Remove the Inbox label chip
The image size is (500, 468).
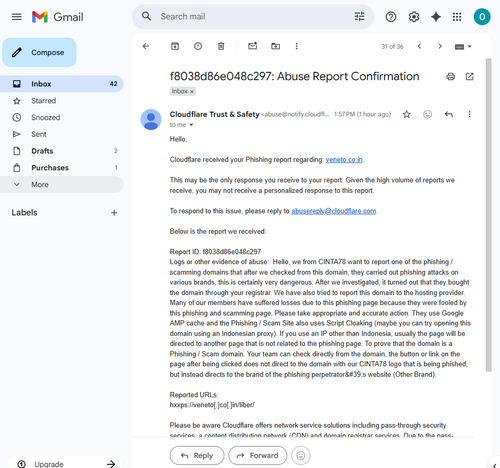pyautogui.click(x=192, y=91)
